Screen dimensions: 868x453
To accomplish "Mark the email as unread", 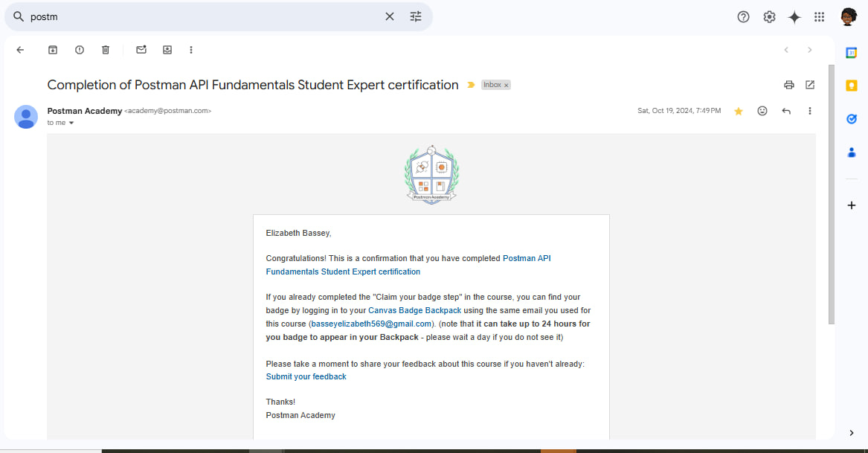I will [x=141, y=50].
